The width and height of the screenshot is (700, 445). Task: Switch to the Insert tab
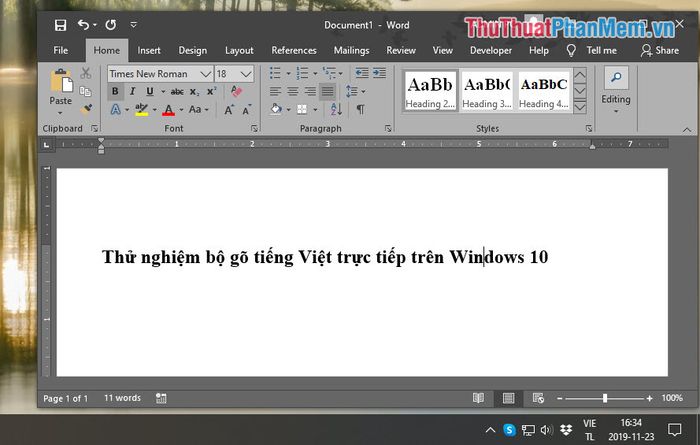(149, 50)
